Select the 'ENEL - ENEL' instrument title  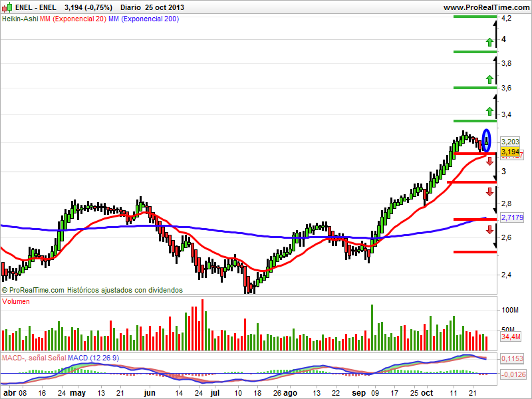36,7
